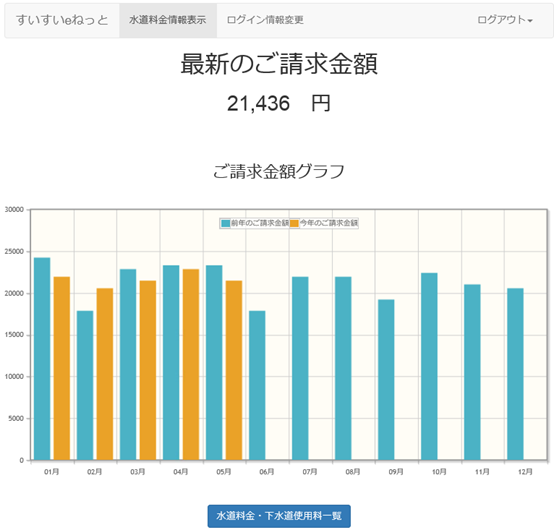Select the blue bar for 11月

coord(472,372)
